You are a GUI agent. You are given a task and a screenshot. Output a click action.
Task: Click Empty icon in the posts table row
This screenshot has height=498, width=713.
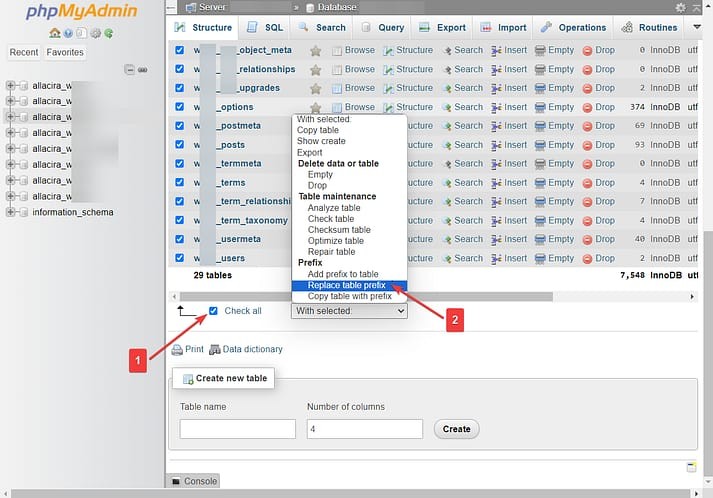[x=541, y=145]
